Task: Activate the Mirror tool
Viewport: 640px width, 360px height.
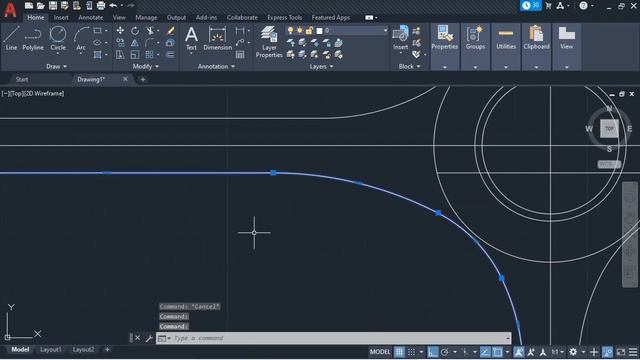Action: (x=135, y=42)
